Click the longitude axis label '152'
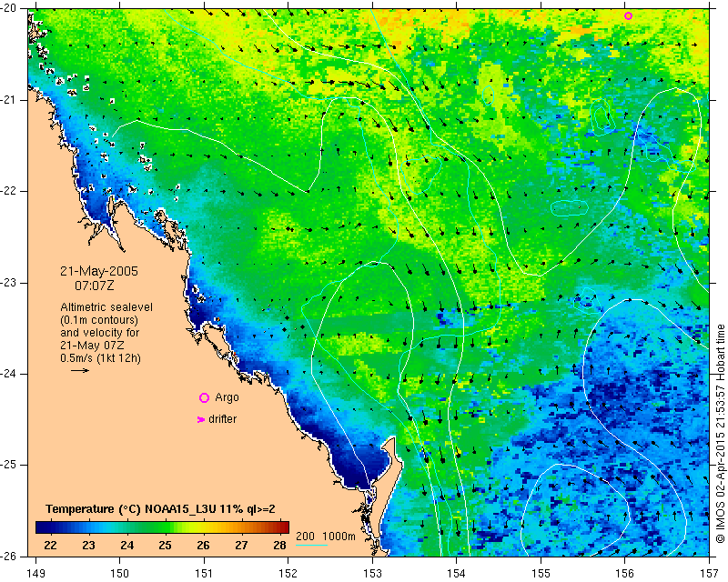Image resolution: width=728 pixels, height=582 pixels. [x=288, y=573]
